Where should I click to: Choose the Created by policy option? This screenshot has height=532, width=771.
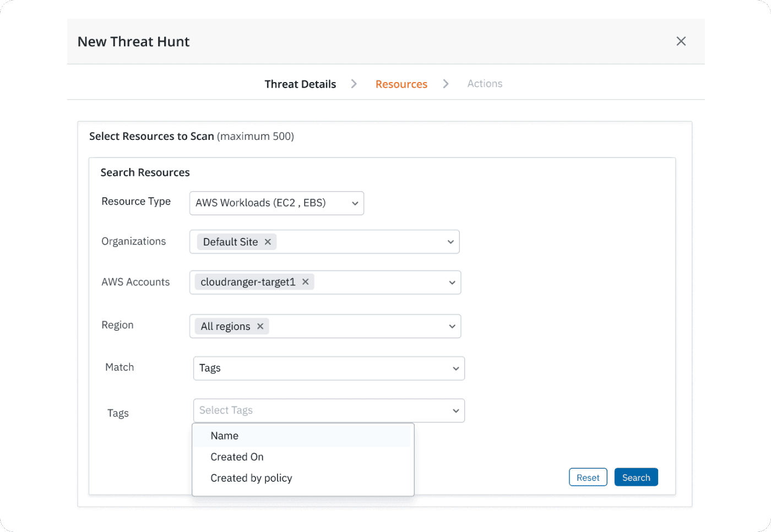251,478
